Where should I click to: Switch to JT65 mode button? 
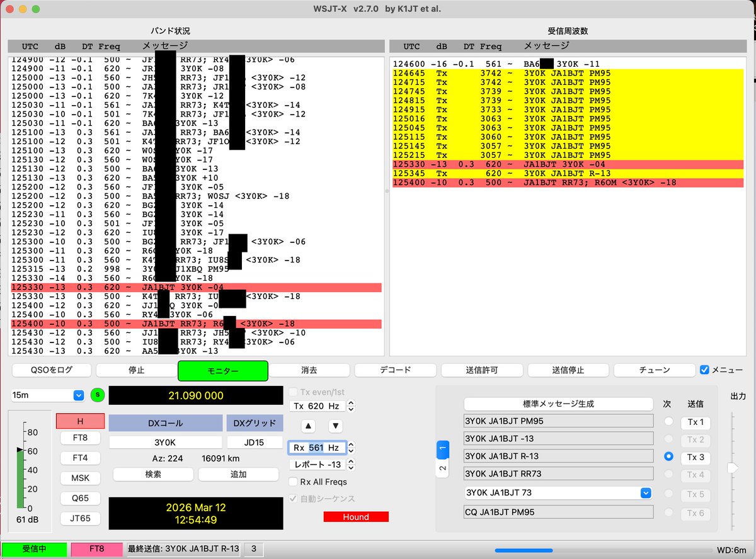tap(80, 519)
